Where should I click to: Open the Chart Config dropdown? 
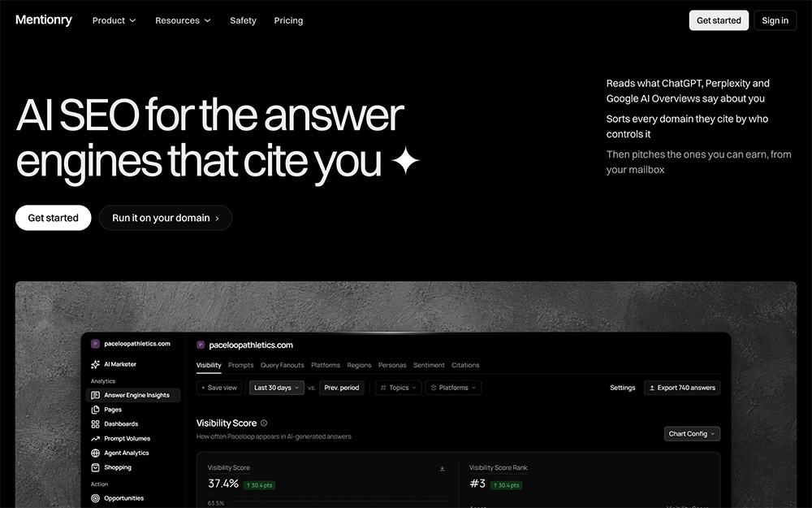click(x=692, y=434)
